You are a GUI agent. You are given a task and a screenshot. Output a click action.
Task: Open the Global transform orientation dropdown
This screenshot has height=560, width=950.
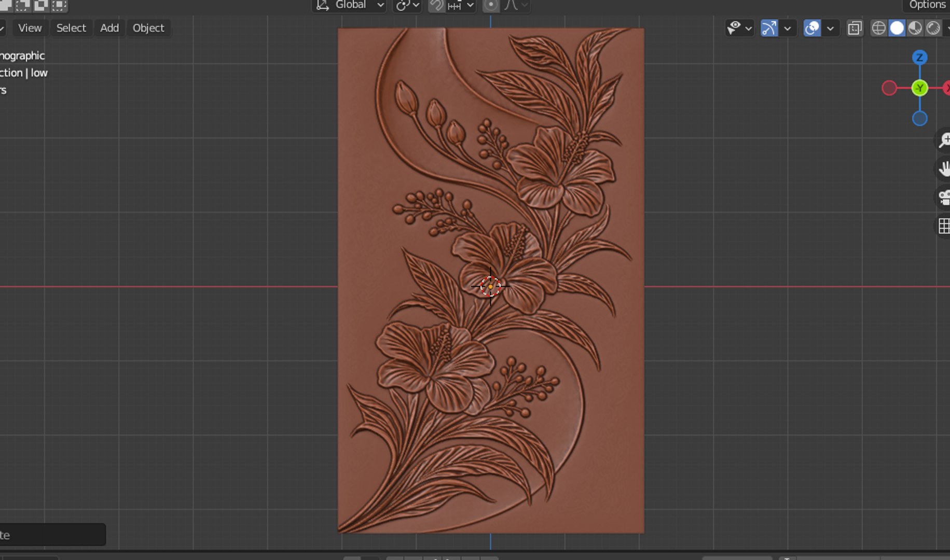350,5
